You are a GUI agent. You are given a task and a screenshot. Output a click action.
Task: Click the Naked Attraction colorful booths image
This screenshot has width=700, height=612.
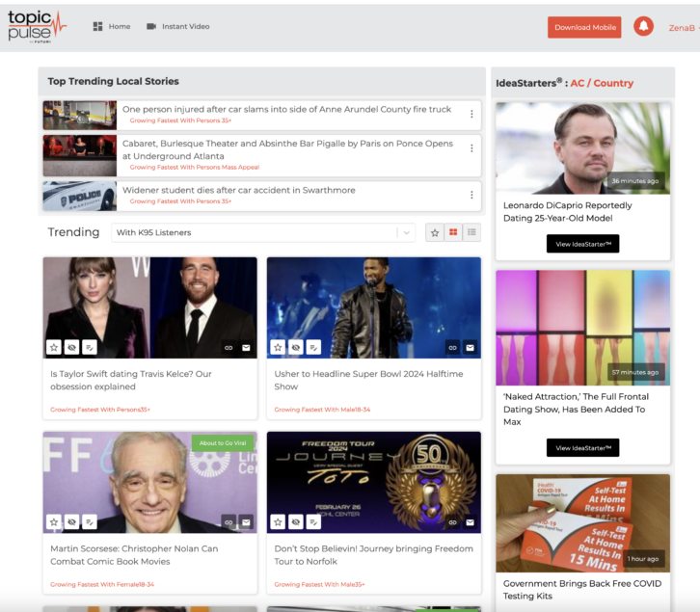[x=582, y=328]
